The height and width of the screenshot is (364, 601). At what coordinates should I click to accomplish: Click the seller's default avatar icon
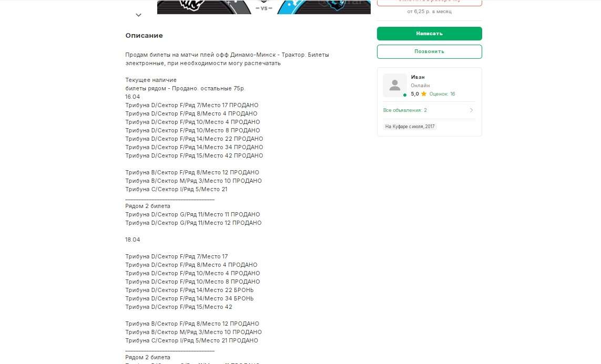pyautogui.click(x=395, y=86)
